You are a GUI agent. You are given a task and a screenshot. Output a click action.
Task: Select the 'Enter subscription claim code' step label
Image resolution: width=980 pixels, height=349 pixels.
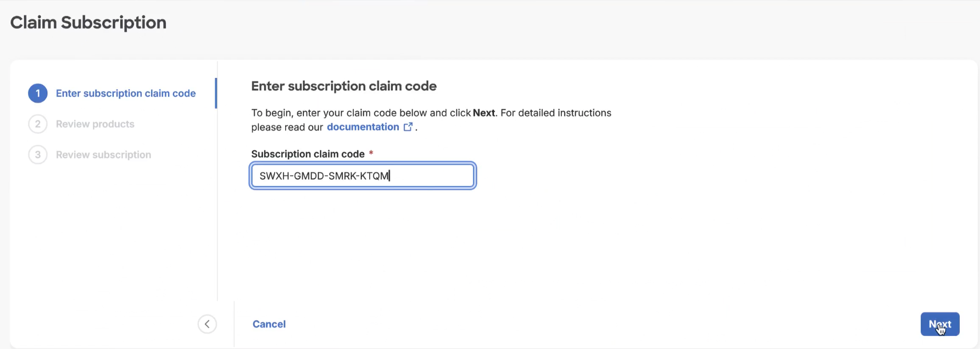tap(126, 93)
